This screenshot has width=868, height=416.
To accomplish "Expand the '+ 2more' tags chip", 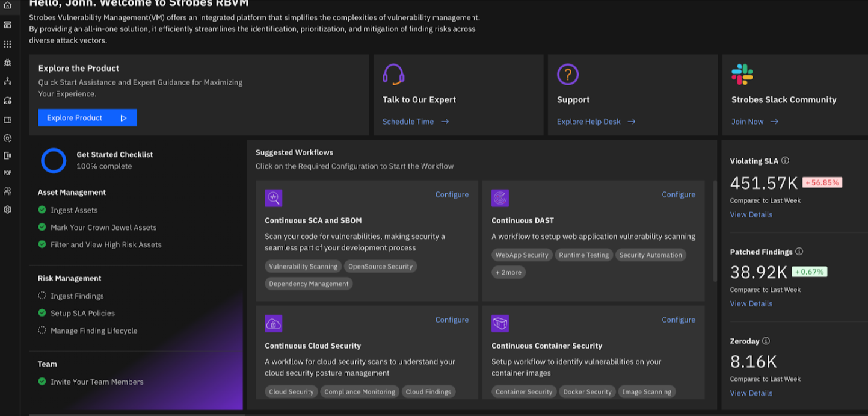I will point(508,272).
